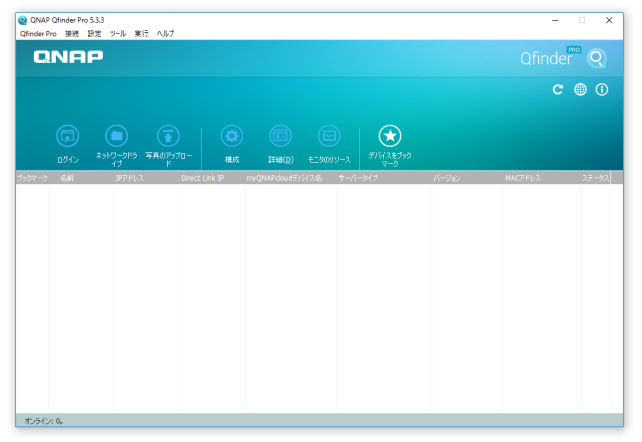642x442 pixels.
Task: Open the Resource Monitor (モニタのリソース) icon
Action: click(x=329, y=136)
